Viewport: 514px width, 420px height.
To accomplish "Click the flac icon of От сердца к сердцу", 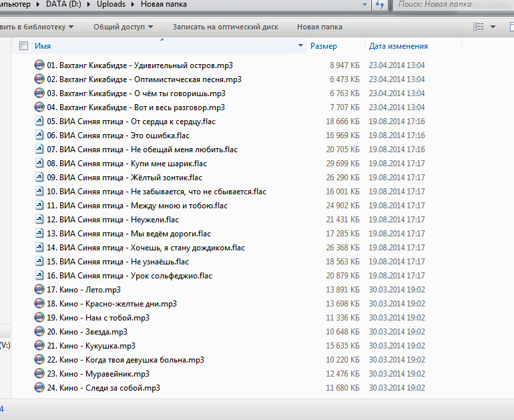I will (39, 122).
